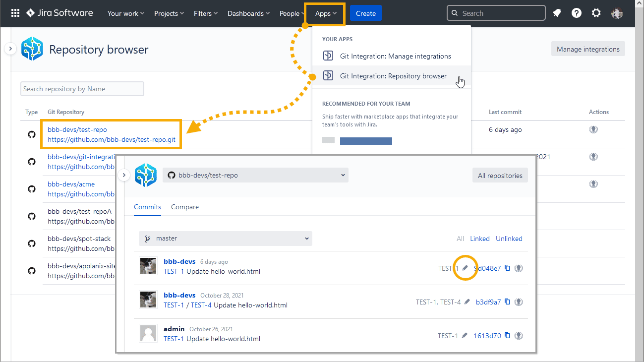
Task: Open the People dropdown menu
Action: pos(292,13)
